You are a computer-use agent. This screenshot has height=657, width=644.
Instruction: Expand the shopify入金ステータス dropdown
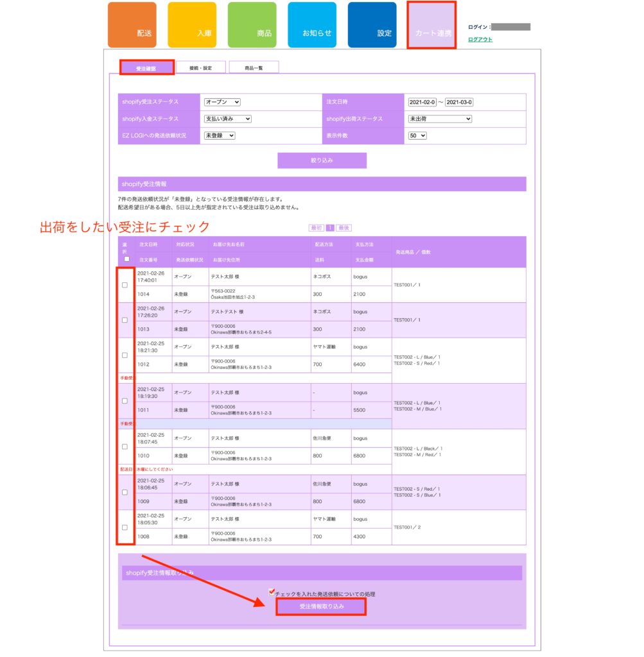(227, 119)
